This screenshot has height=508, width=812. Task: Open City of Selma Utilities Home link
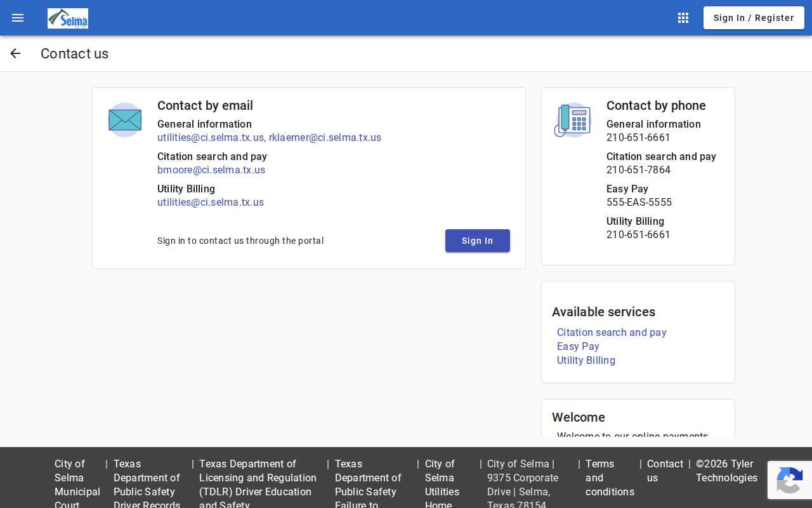442,484
